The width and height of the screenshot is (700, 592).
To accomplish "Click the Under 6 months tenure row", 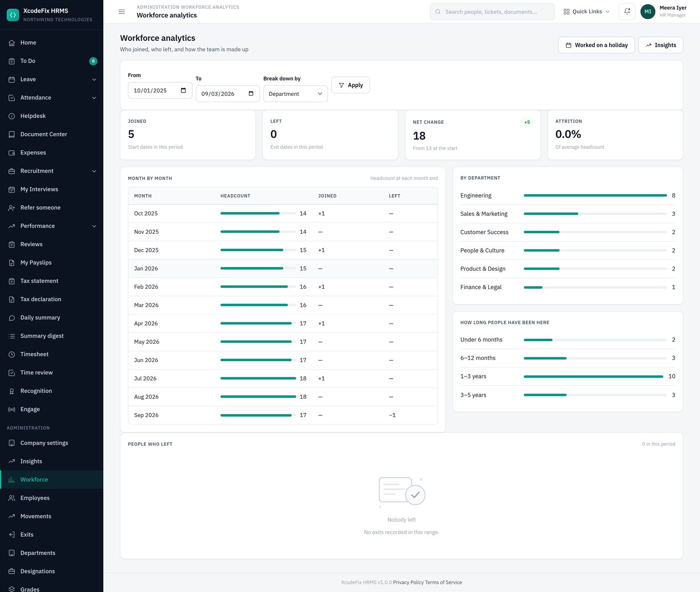I will (x=567, y=340).
